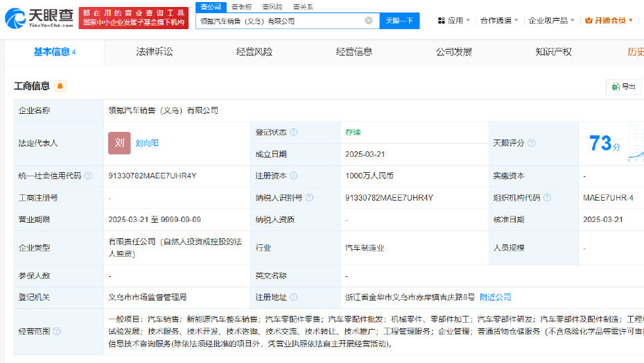Open legal representative 刘向阳 link
The width and height of the screenshot is (644, 363).
tap(147, 143)
